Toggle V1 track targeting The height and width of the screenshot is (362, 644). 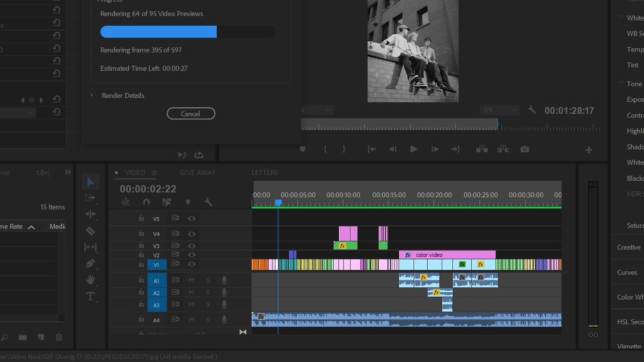coord(157,264)
